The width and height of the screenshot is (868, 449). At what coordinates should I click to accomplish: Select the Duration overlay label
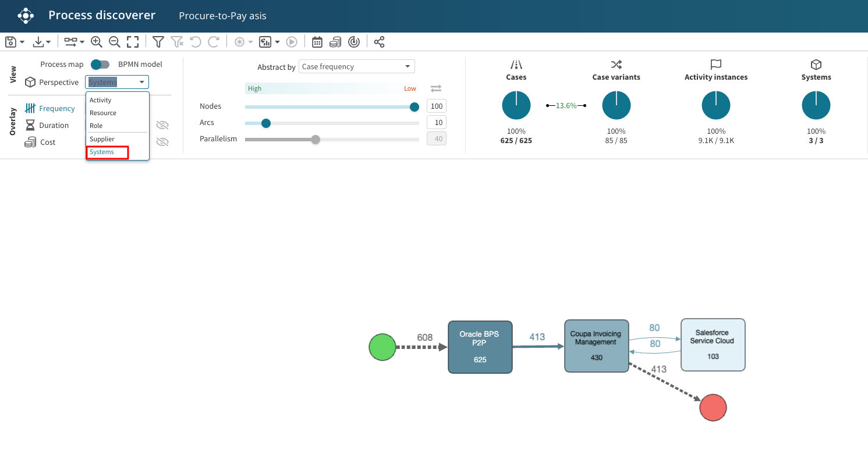(54, 126)
